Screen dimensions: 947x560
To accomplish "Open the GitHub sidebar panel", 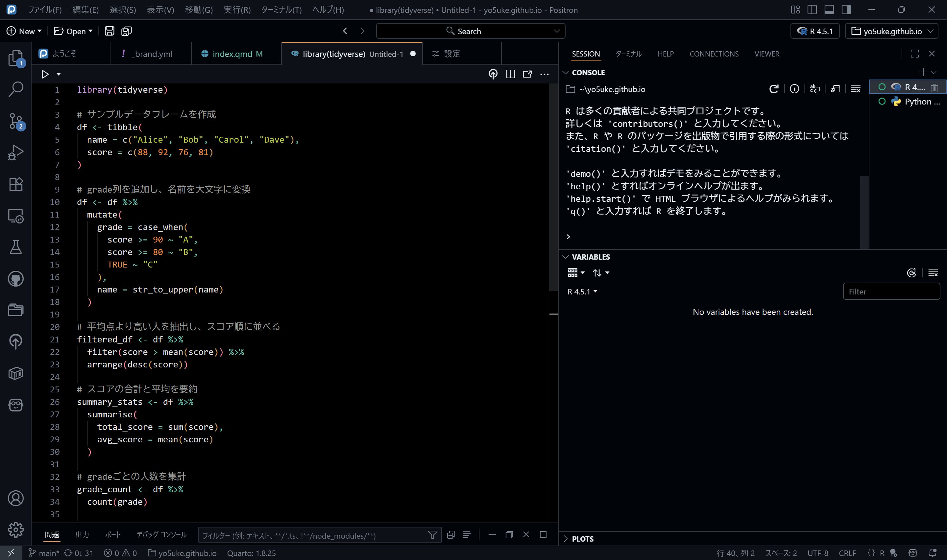I will click(x=15, y=279).
